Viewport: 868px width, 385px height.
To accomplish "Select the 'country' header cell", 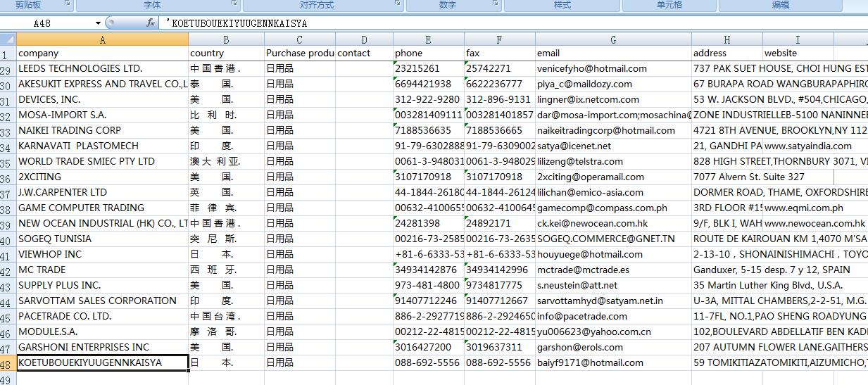I will coord(226,53).
